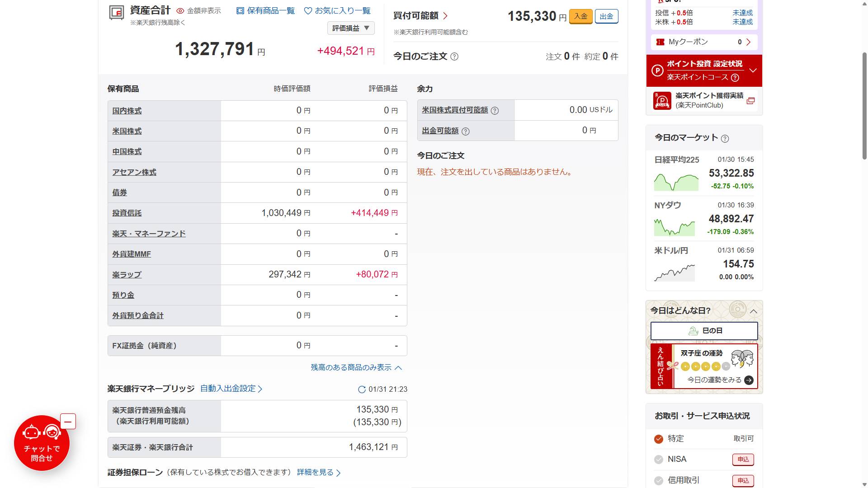Click help icon next to 今日のご注文 header

[x=454, y=57]
